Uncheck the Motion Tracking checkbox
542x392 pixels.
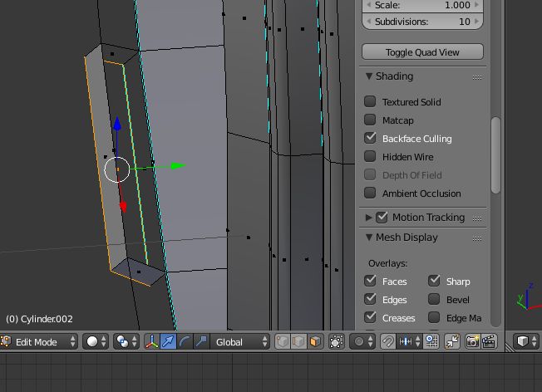click(382, 218)
